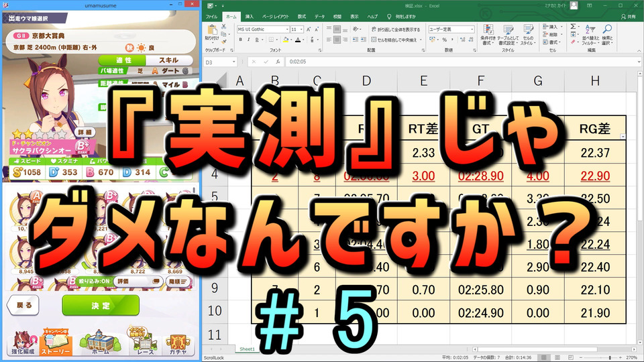Open Format as Table (テーブルとして書式設定)

tap(508, 34)
